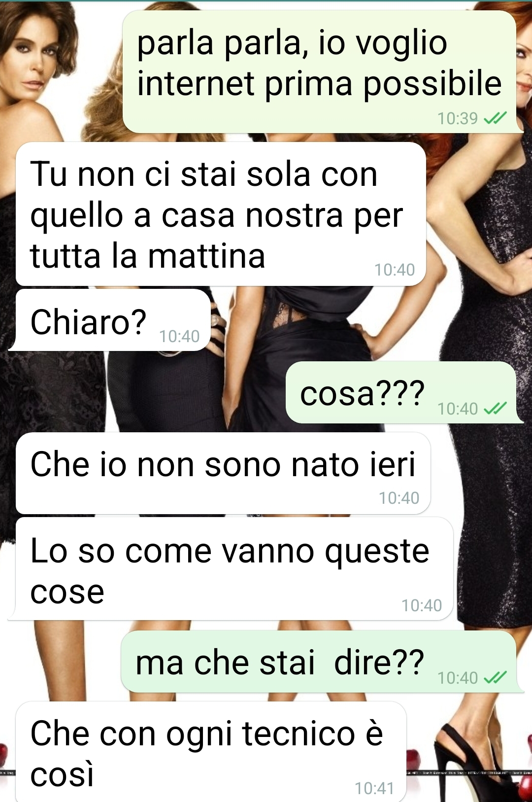The height and width of the screenshot is (802, 532).
Task: Select the 'parla parla, io voglio internet' message
Action: pyautogui.click(x=319, y=71)
